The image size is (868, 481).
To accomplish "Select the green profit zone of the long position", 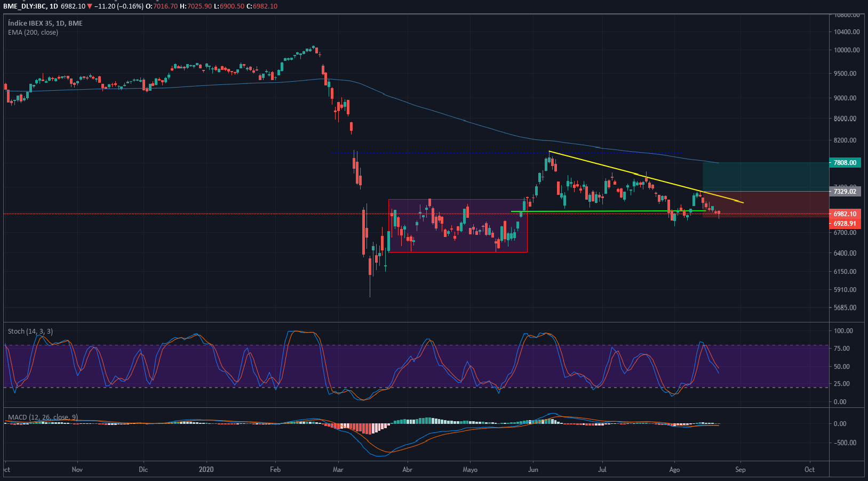I will (766, 177).
